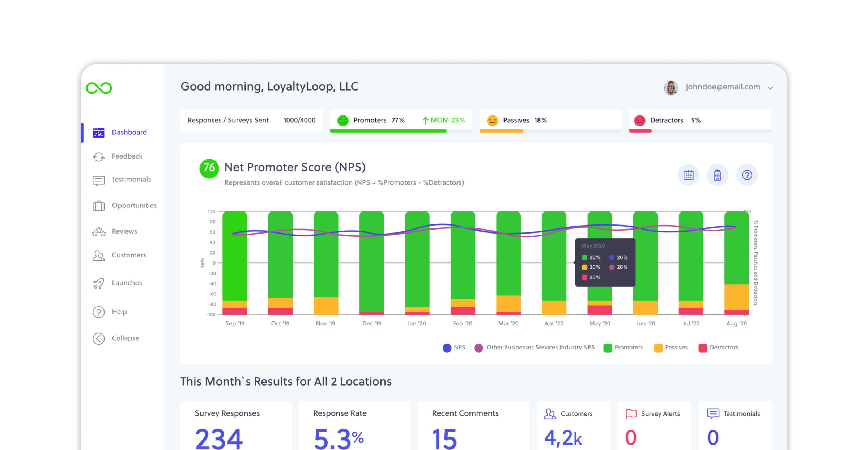Image resolution: width=868 pixels, height=450 pixels.
Task: Click the Opportunities briefcase icon
Action: [99, 206]
